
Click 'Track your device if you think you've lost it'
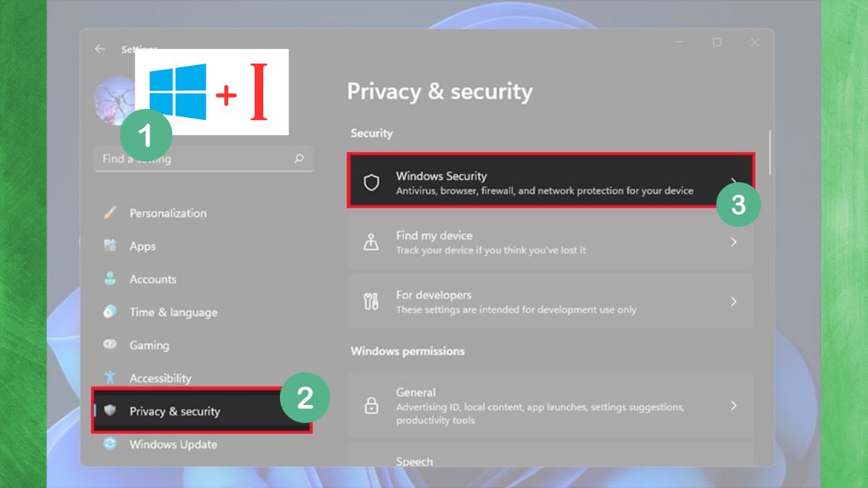point(491,250)
